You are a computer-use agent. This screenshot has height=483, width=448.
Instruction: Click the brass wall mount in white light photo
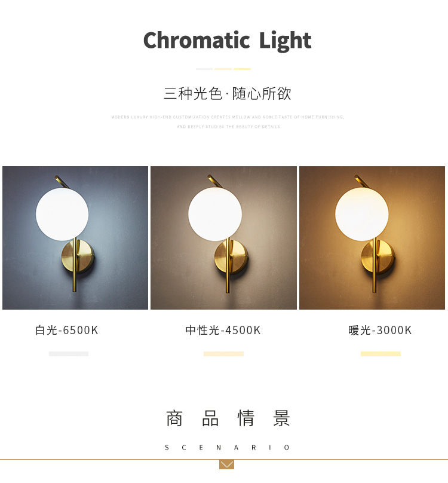[x=78, y=256]
